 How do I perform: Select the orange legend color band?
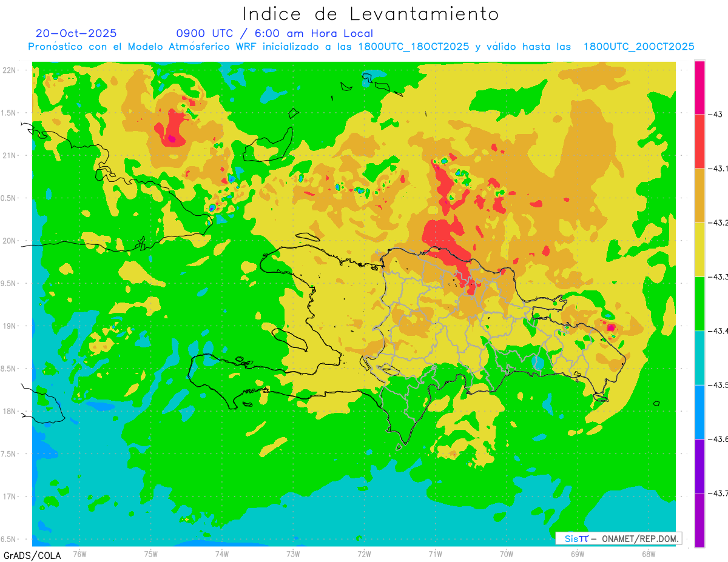pyautogui.click(x=699, y=195)
